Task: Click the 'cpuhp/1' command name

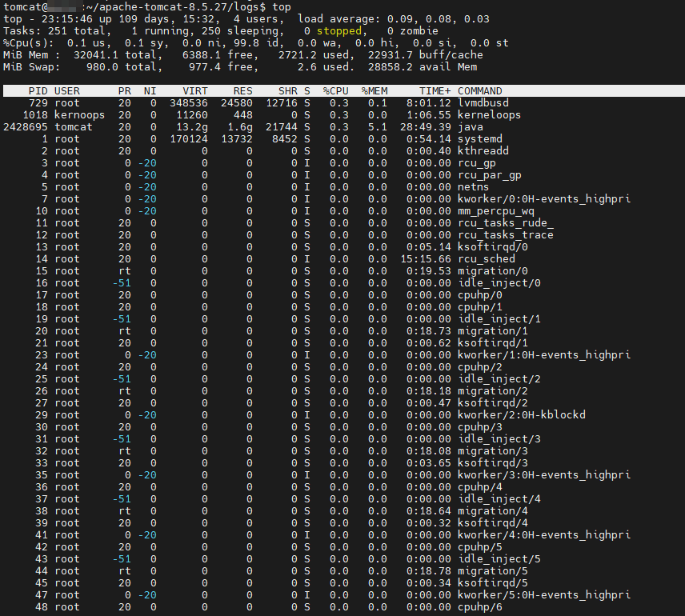Action: (x=479, y=307)
